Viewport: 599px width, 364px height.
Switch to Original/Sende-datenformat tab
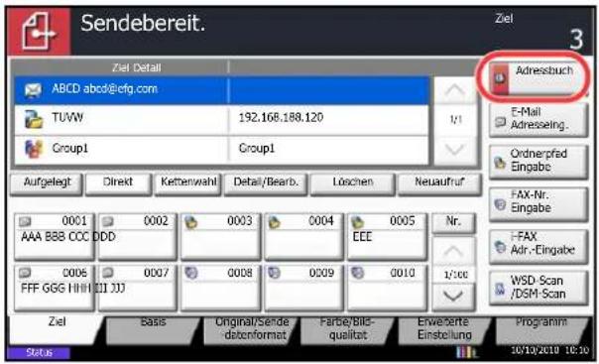251,329
